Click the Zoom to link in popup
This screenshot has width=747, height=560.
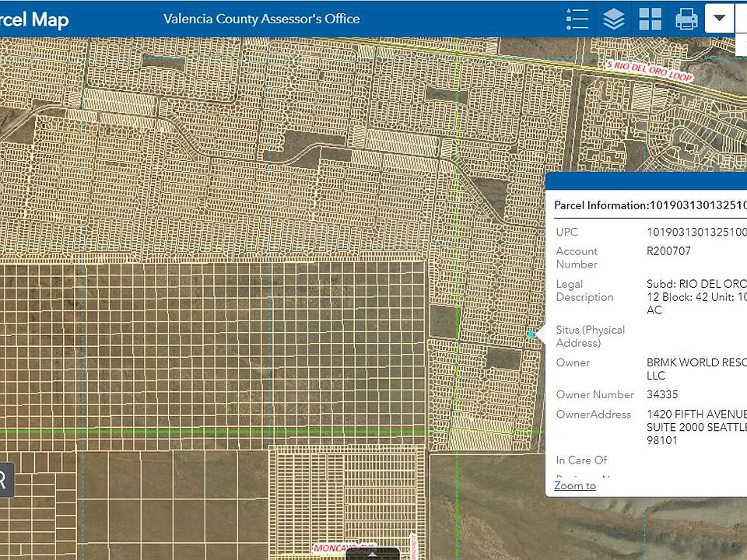pyautogui.click(x=575, y=485)
